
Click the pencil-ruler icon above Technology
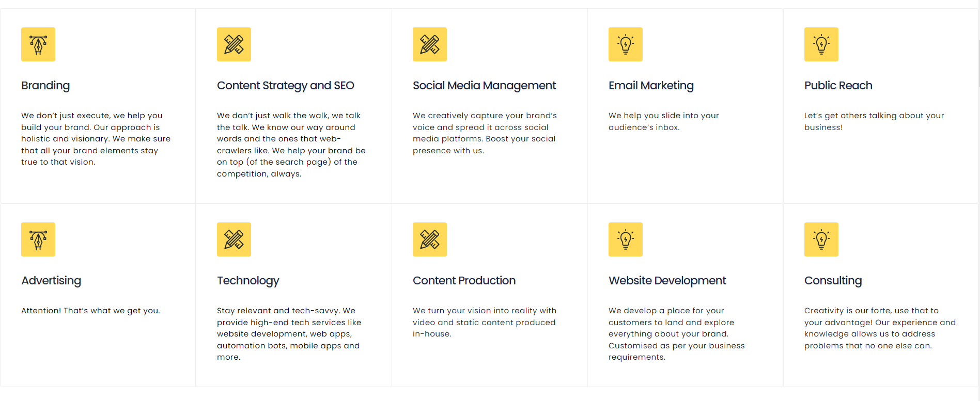tap(234, 239)
